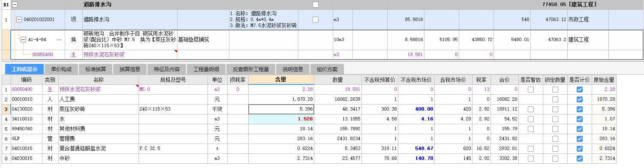Screen dimensions: 644x168
Task: Toggle 是否暂估 for 水 row
Action: [531, 119]
